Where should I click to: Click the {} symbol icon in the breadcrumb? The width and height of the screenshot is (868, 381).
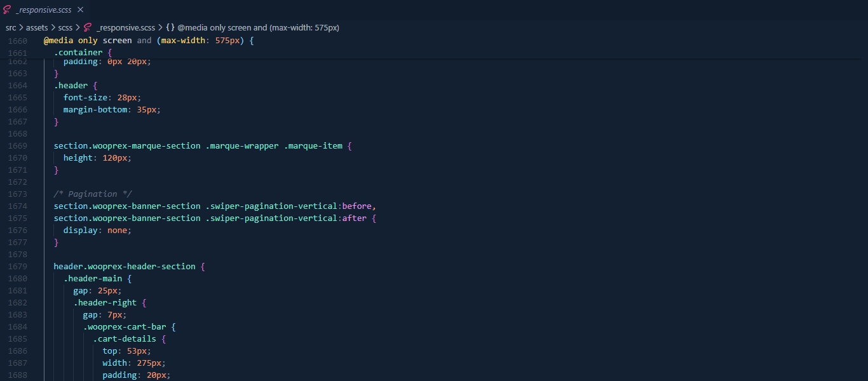tap(170, 28)
